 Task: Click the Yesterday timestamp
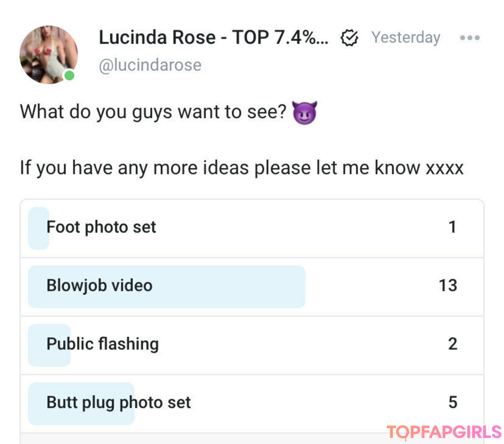point(406,38)
